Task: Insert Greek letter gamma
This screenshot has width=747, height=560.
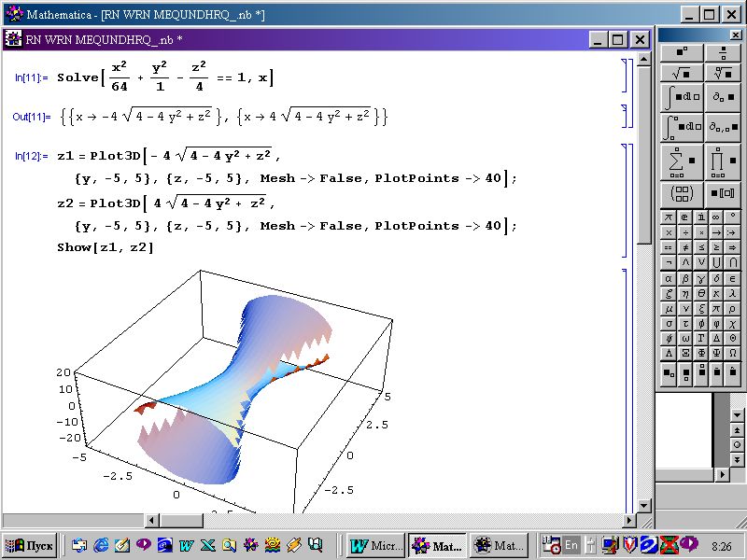Action: pyautogui.click(x=701, y=278)
